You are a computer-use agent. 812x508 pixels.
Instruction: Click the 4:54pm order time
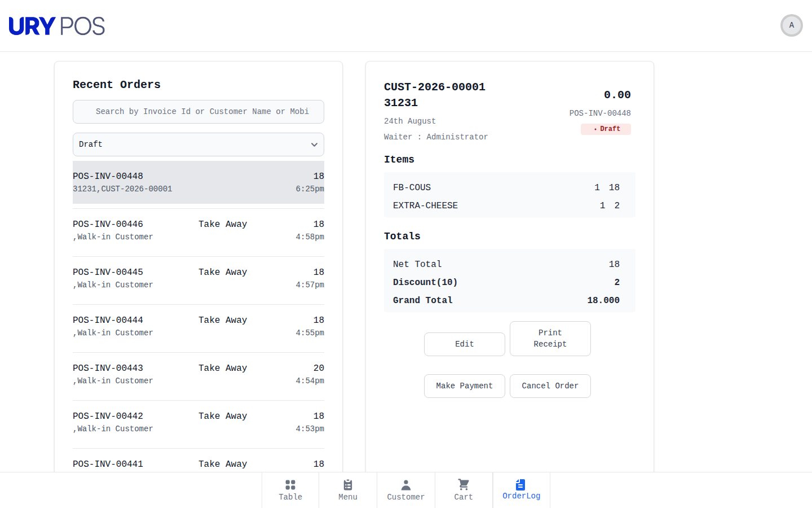tap(310, 381)
